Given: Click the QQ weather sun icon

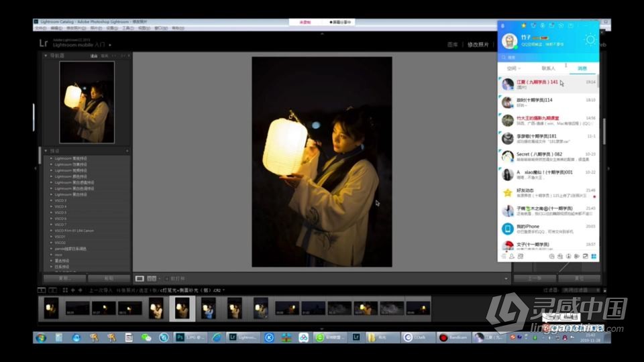Looking at the screenshot, I should (590, 40).
